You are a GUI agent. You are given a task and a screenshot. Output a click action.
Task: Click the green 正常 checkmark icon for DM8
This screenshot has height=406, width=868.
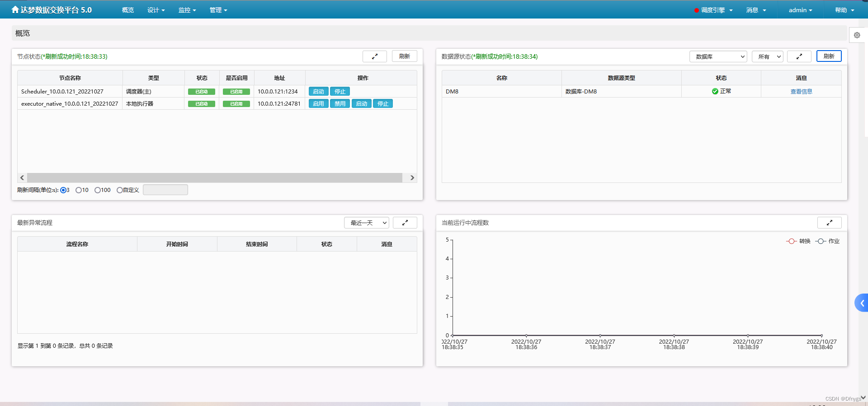(715, 91)
